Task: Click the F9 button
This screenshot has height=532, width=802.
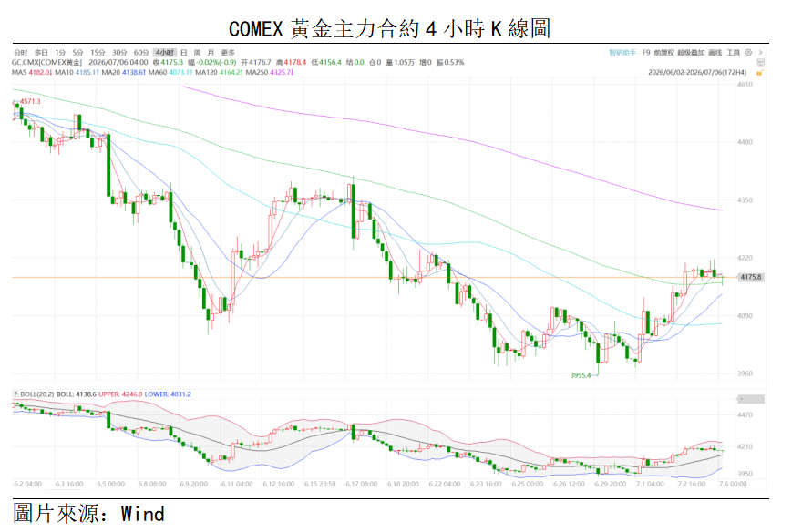Action: click(x=646, y=53)
